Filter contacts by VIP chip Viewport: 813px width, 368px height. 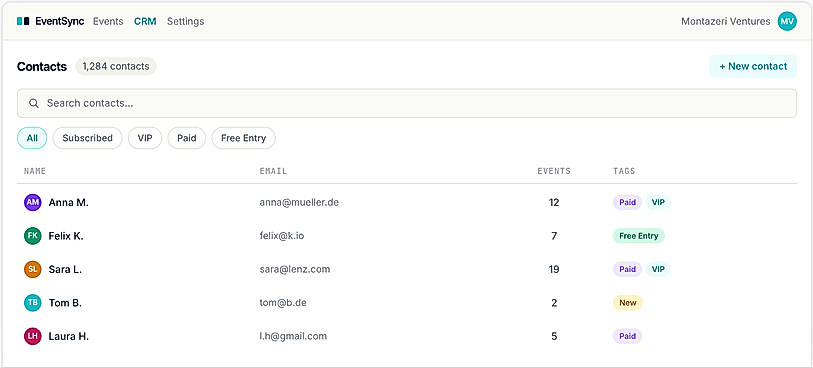(145, 138)
